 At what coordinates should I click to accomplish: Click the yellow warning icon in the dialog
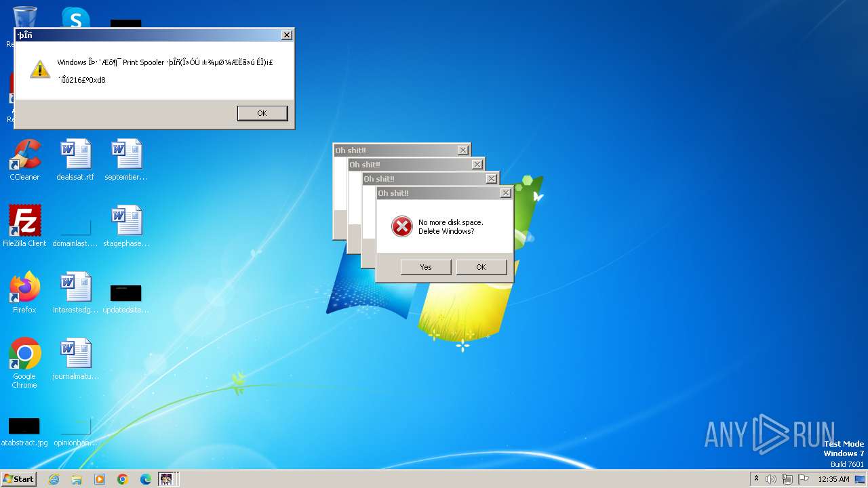tap(40, 68)
